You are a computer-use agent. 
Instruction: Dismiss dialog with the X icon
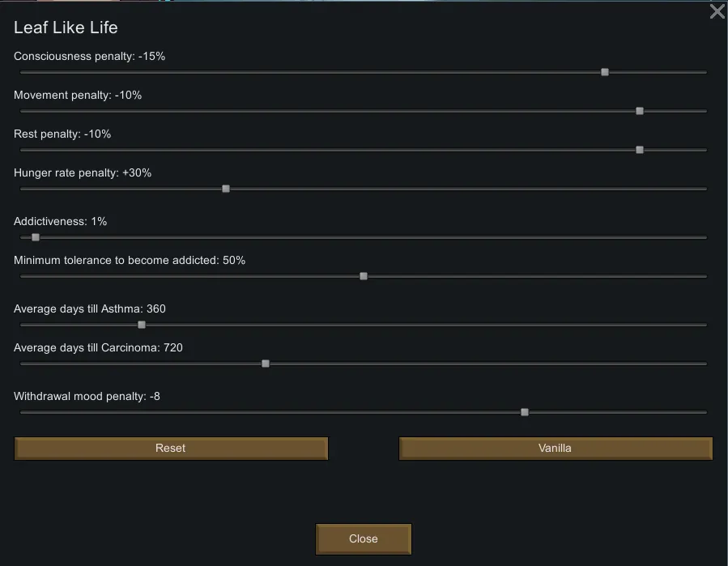[x=717, y=11]
